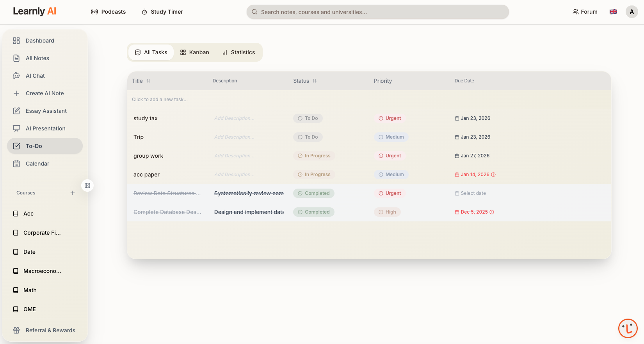644x344 pixels.
Task: Select the To-Do sidebar item
Action: coord(45,146)
